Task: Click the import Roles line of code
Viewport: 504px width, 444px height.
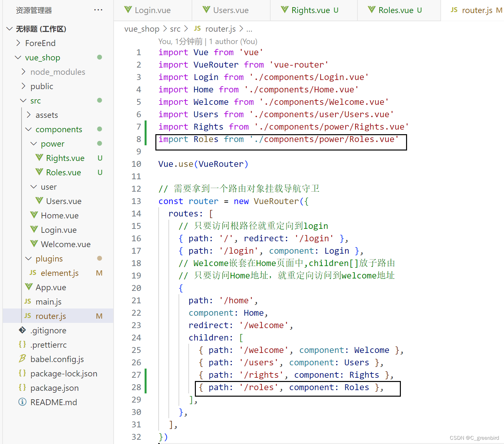Action: 278,139
